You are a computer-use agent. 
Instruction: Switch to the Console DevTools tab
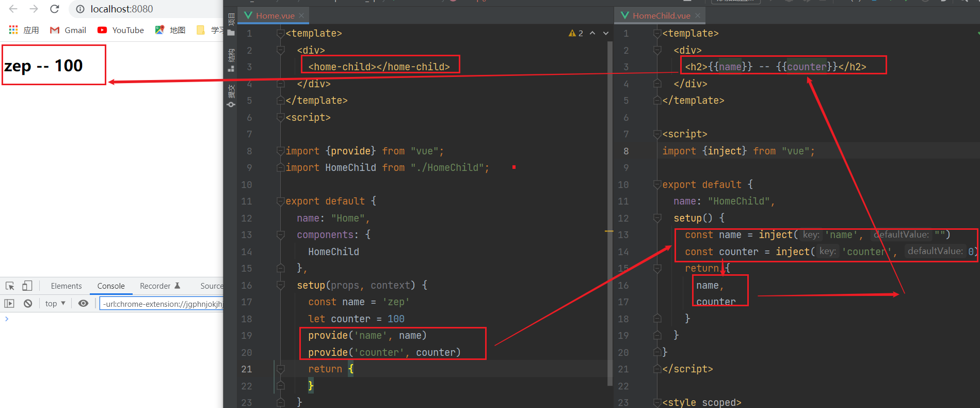[111, 286]
